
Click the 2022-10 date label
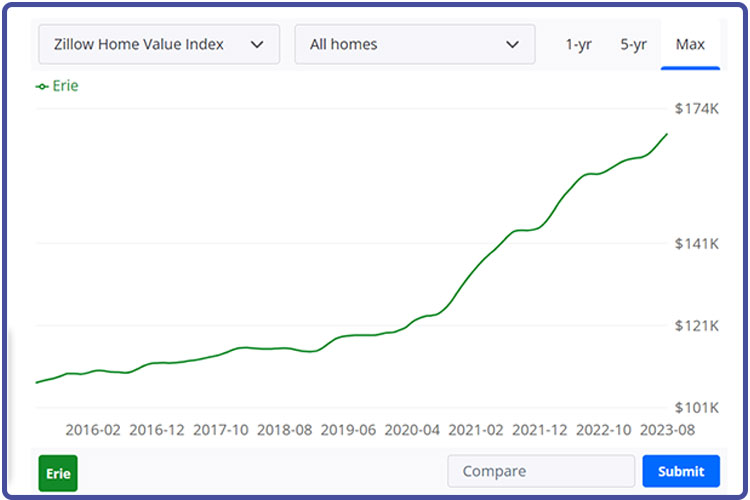tap(603, 430)
